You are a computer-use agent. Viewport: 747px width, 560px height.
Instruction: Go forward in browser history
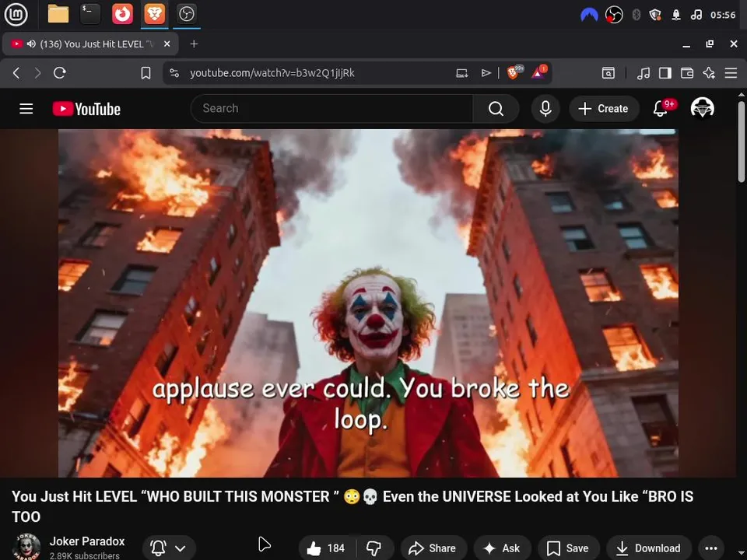pos(37,73)
